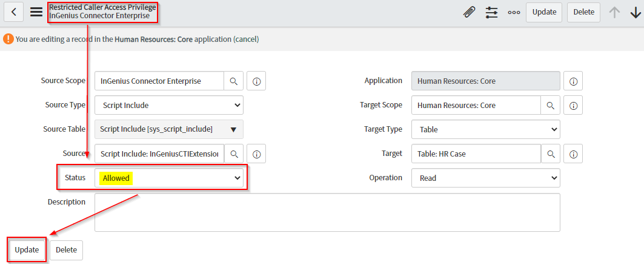The image size is (644, 264).
Task: Click the Source field lookup magnifier
Action: [234, 154]
